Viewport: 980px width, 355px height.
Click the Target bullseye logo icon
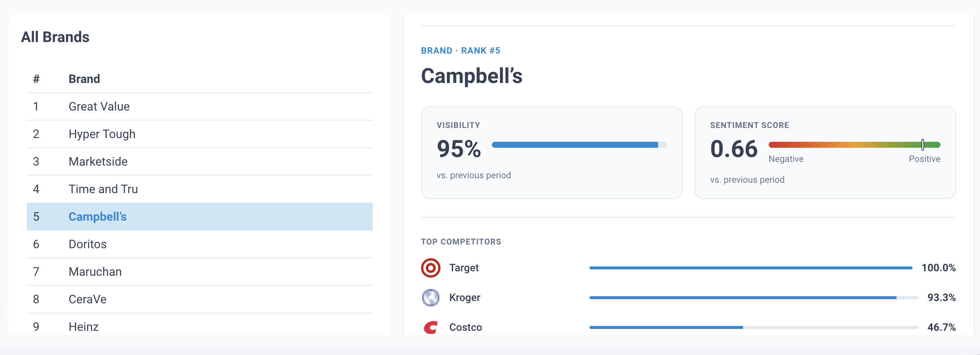[430, 268]
